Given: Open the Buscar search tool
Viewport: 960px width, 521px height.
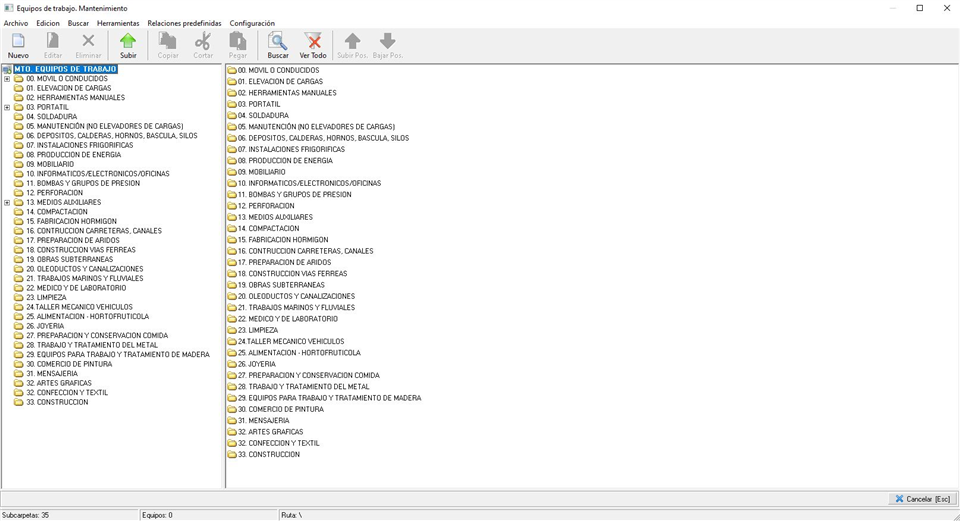Looking at the screenshot, I should pos(278,42).
